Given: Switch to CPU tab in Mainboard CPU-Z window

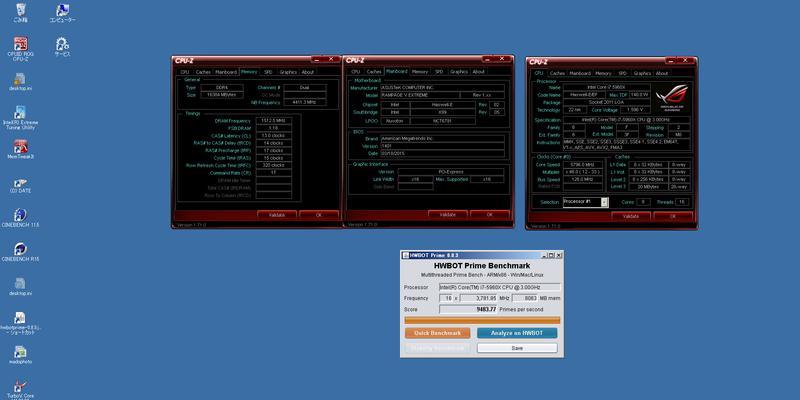Looking at the screenshot, I should pyautogui.click(x=356, y=72).
